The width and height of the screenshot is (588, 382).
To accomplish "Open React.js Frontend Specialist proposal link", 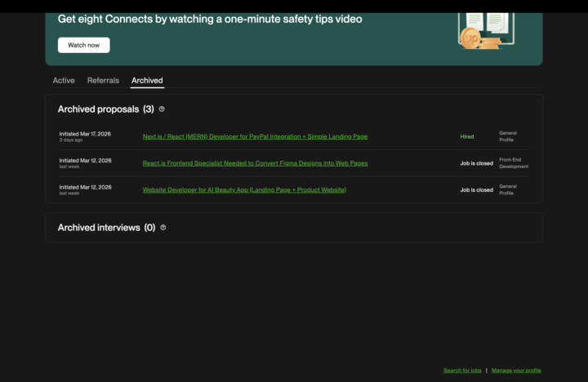I will (255, 163).
